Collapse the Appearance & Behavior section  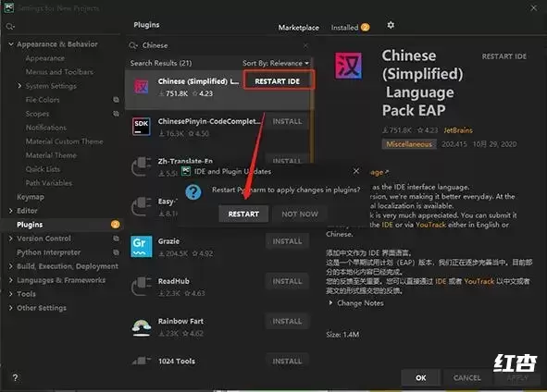coord(11,44)
